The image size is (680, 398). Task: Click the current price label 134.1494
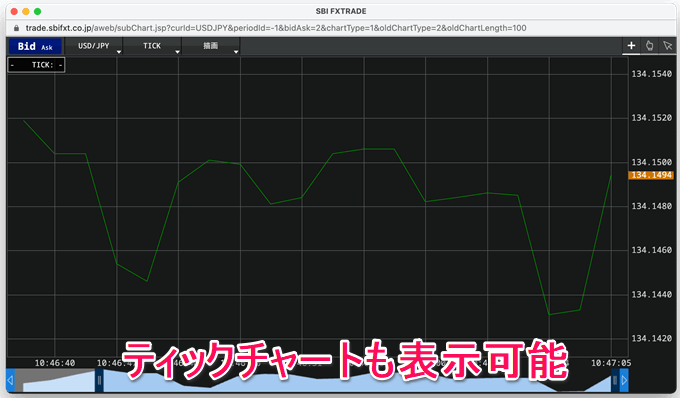click(x=651, y=175)
